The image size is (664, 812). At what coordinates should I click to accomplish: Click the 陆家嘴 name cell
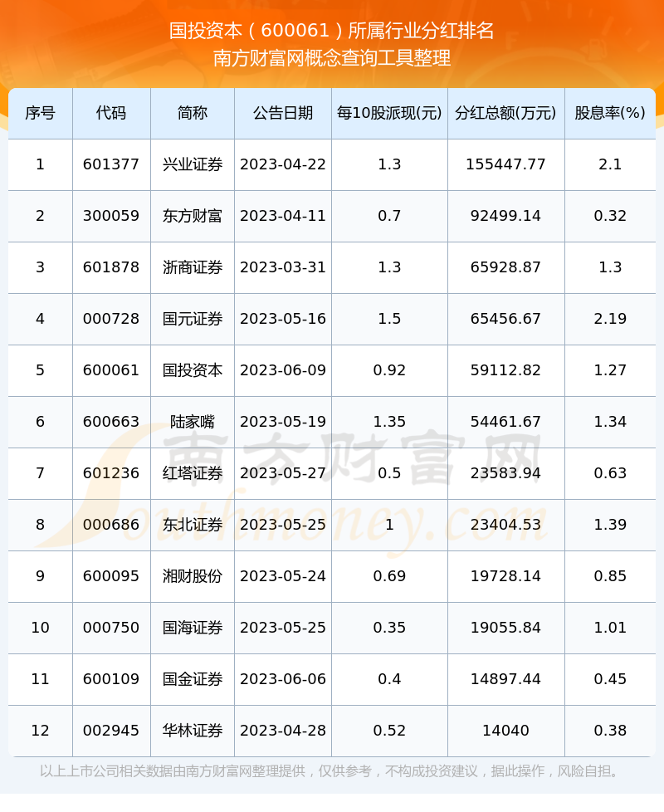[x=193, y=422]
